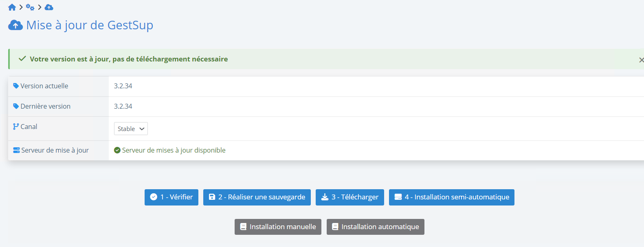This screenshot has height=247, width=644.
Task: Click the Mise à jour de GestSup title
Action: click(90, 25)
